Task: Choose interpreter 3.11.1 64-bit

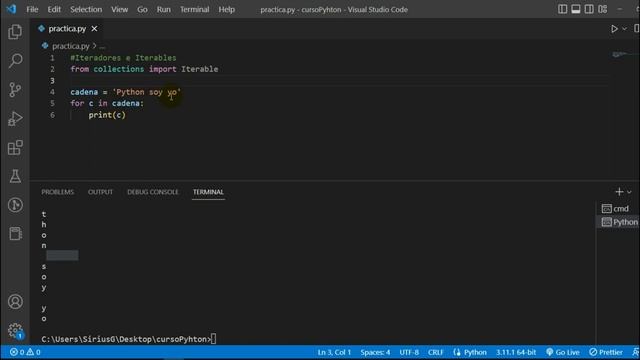Action: click(x=516, y=352)
